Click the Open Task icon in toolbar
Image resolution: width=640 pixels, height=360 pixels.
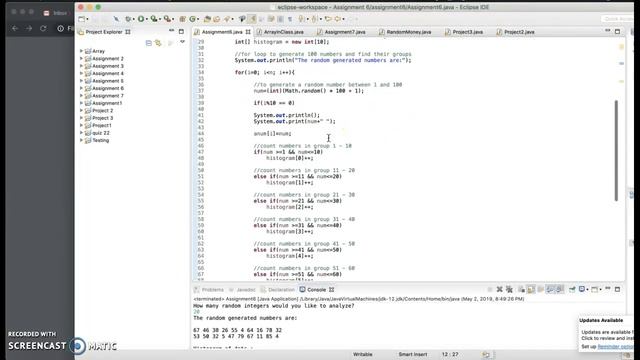pyautogui.click(x=216, y=19)
